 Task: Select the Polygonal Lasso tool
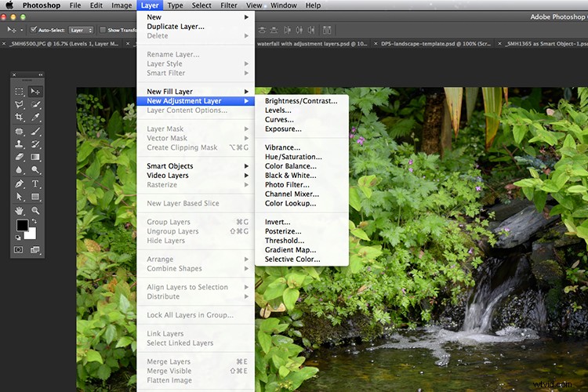19,104
